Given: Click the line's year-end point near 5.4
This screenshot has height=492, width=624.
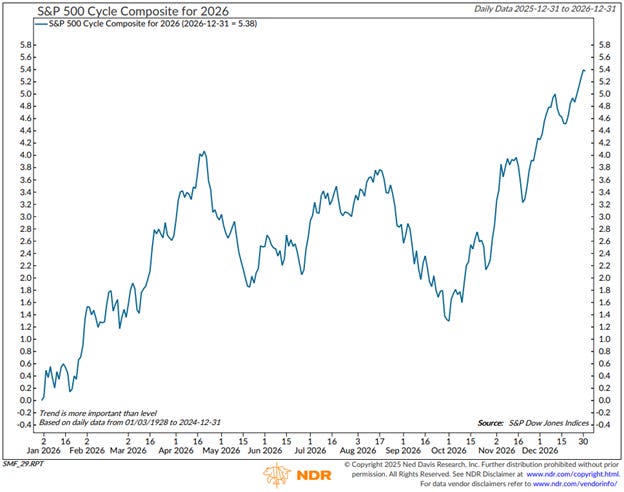Looking at the screenshot, I should coord(584,70).
